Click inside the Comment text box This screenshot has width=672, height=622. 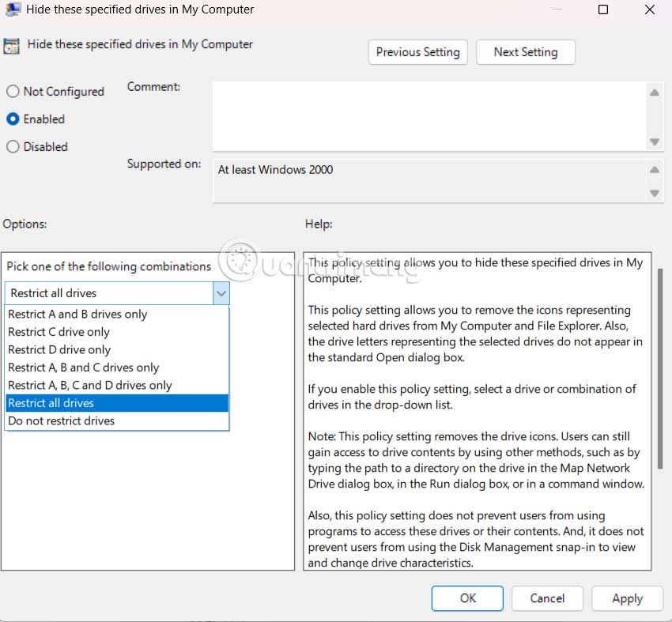coord(429,115)
